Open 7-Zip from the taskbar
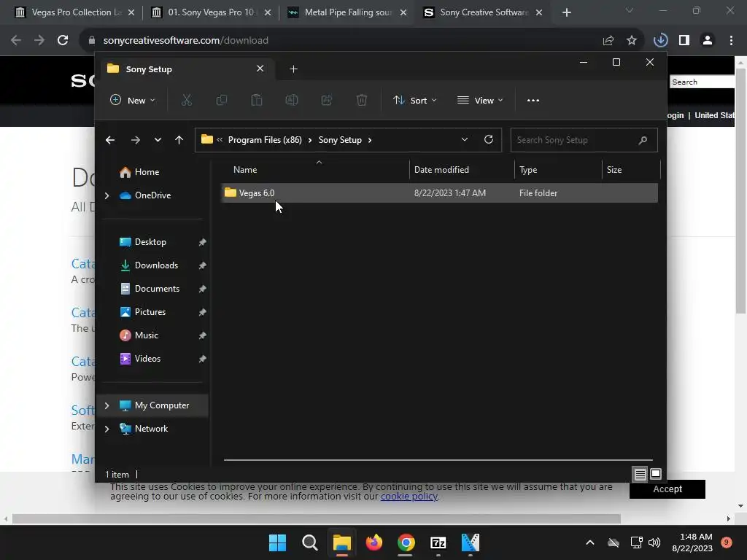Image resolution: width=747 pixels, height=560 pixels. click(438, 542)
